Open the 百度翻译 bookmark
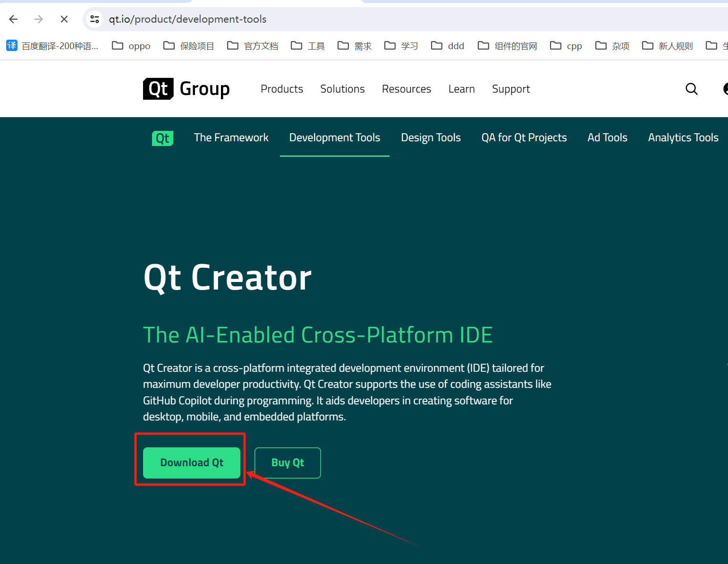This screenshot has width=728, height=564. pyautogui.click(x=52, y=46)
